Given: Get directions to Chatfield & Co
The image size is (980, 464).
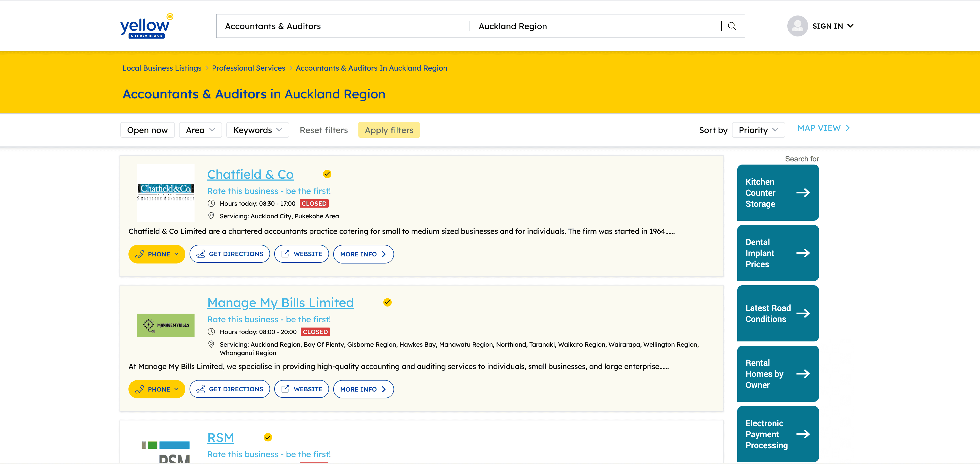Looking at the screenshot, I should pyautogui.click(x=229, y=254).
